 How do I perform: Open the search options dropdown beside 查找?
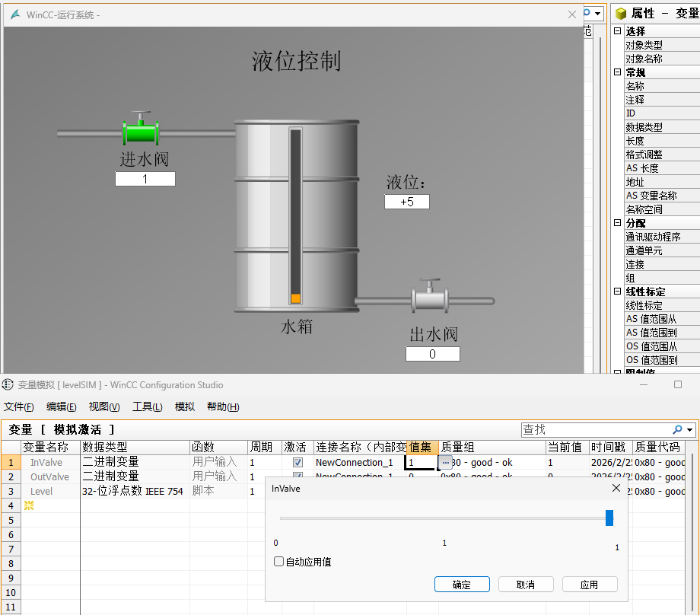point(690,429)
